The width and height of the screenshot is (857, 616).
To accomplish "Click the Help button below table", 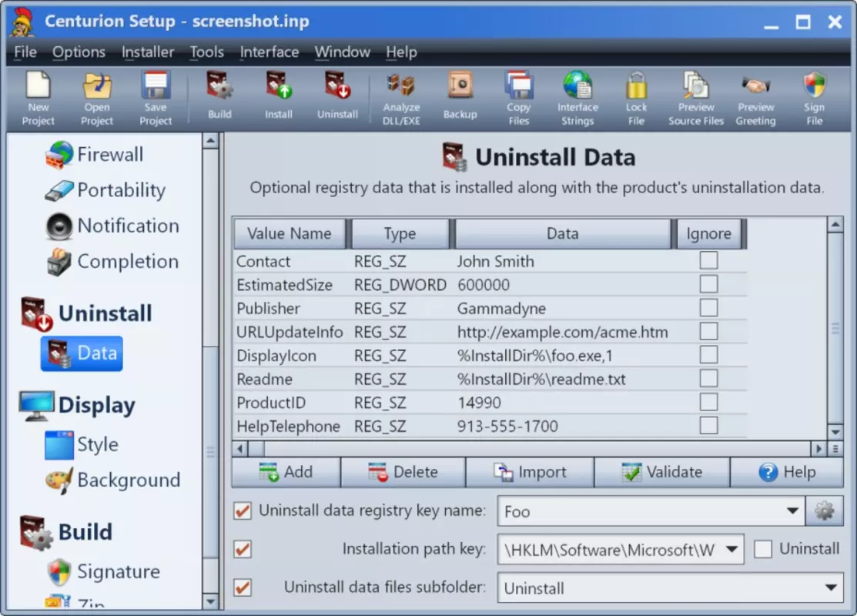I will [x=787, y=472].
